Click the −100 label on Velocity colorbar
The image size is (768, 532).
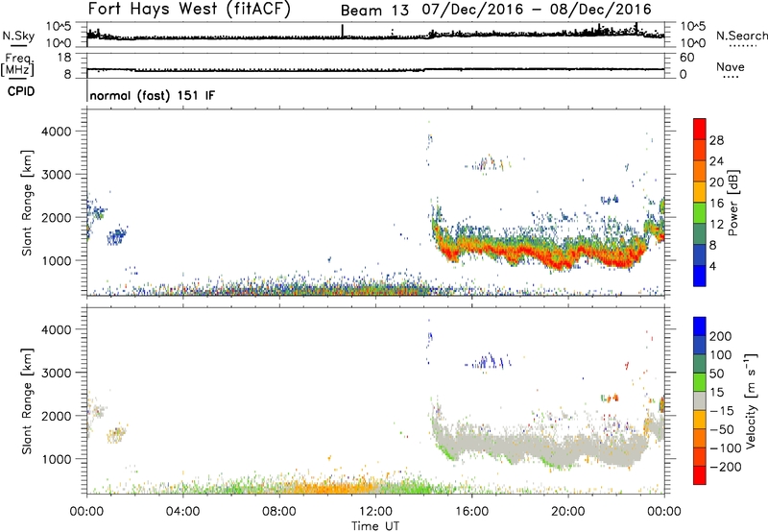(726, 447)
